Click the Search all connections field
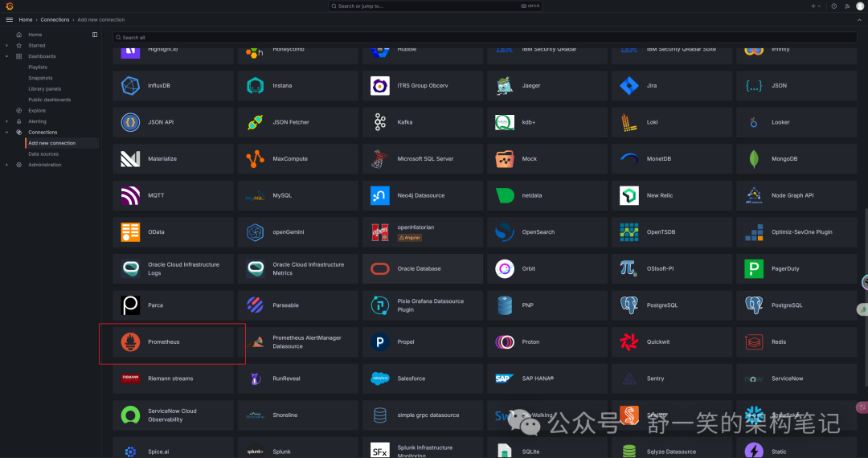The image size is (868, 458). coord(485,37)
